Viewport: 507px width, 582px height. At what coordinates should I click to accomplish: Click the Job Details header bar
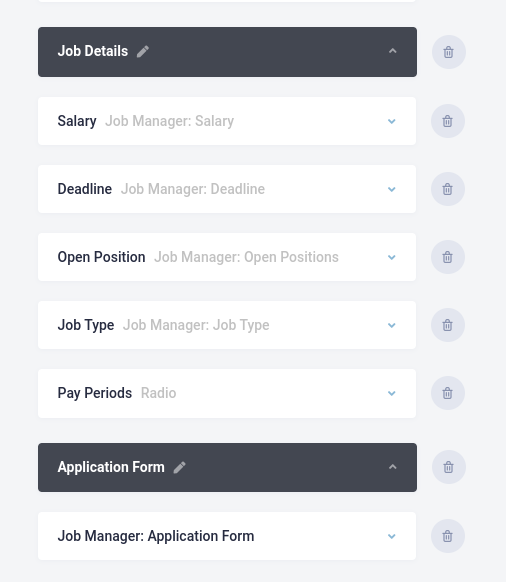[228, 52]
